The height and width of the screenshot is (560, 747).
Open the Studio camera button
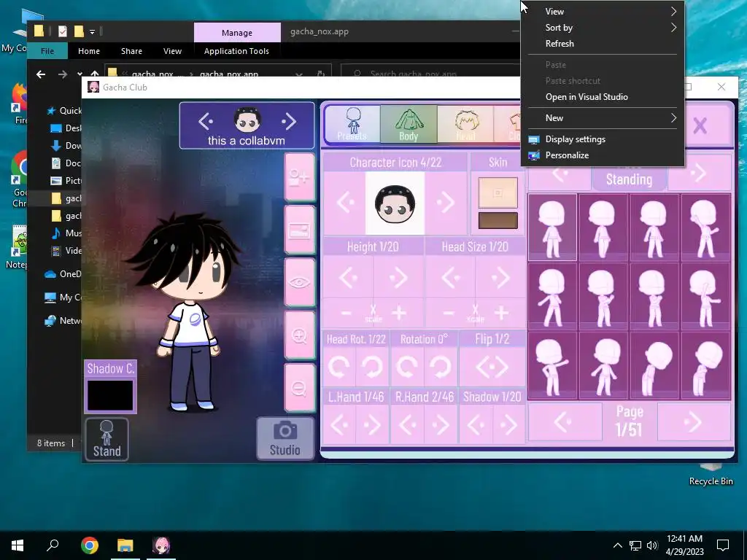[x=285, y=438]
